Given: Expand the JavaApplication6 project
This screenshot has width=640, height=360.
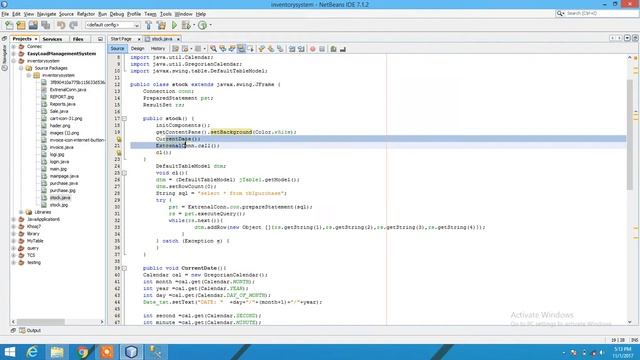Looking at the screenshot, I should 14,220.
